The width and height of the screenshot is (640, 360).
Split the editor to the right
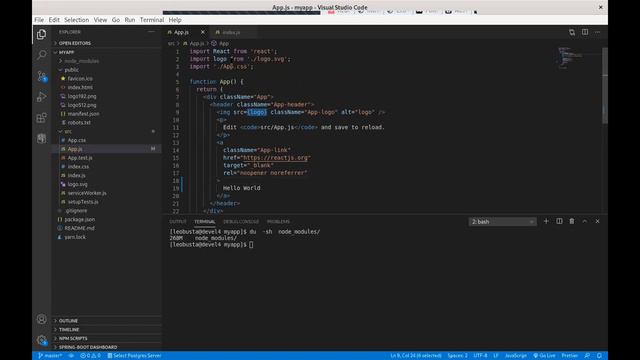pos(585,32)
